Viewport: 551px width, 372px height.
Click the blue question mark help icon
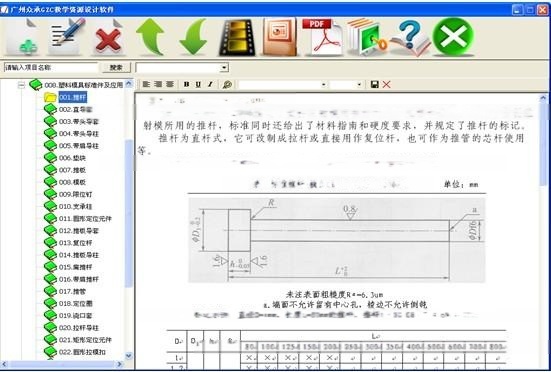click(x=410, y=37)
